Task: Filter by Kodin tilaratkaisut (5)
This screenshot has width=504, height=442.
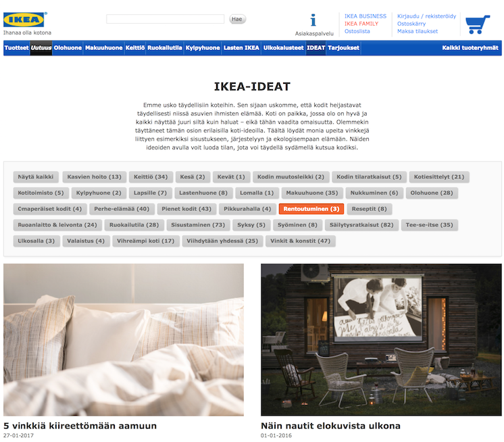Action: point(369,177)
